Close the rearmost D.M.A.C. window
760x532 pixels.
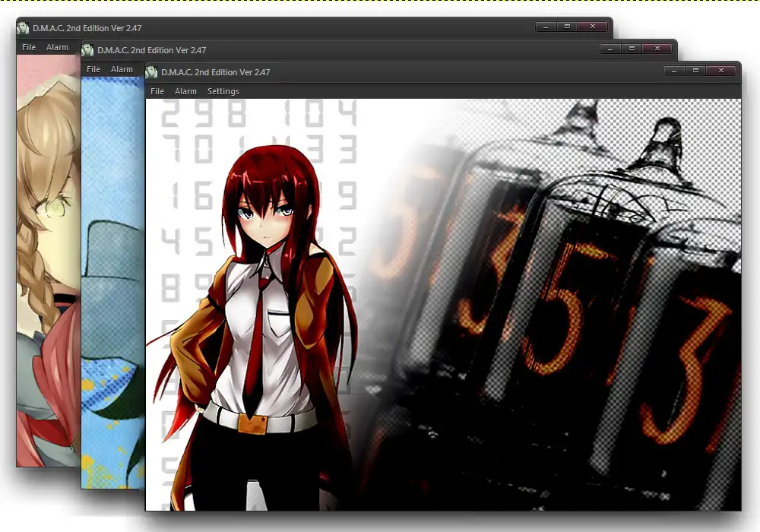click(x=593, y=27)
